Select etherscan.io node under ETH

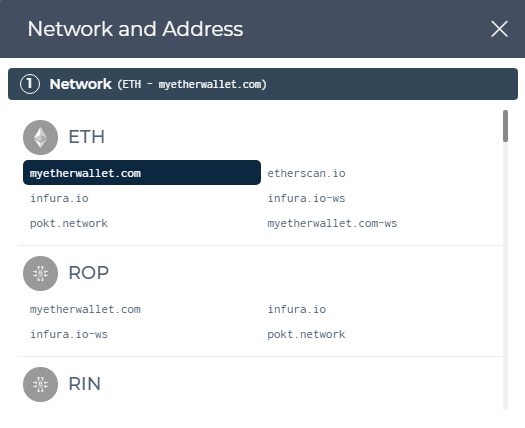306,173
